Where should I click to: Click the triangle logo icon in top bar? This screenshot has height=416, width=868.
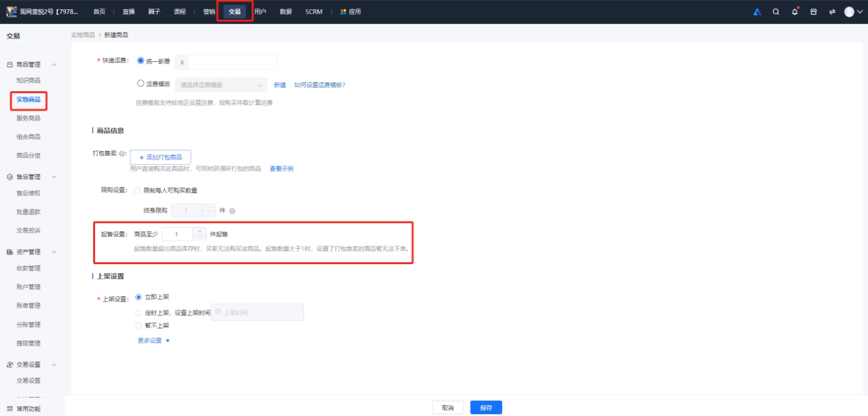click(x=758, y=12)
